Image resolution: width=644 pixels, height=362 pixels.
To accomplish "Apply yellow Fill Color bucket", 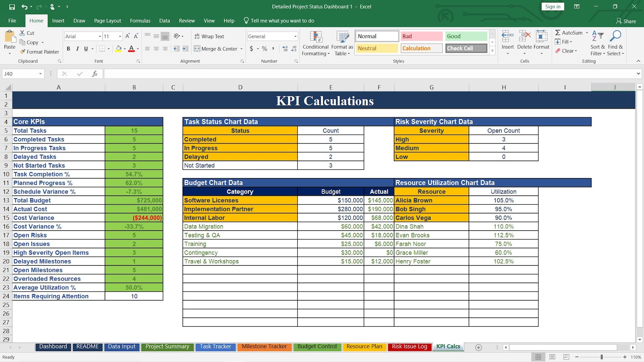I will coord(118,49).
